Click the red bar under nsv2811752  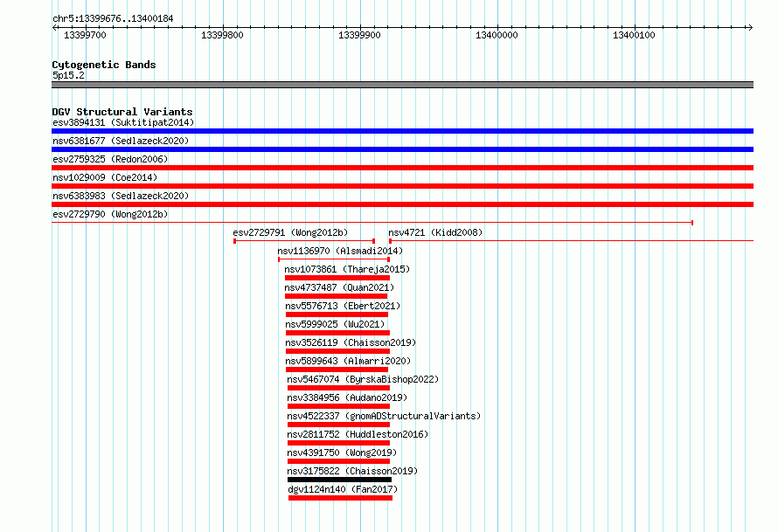pyautogui.click(x=339, y=443)
